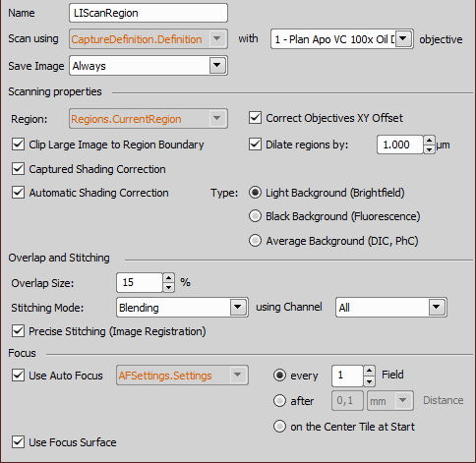Viewport: 476px width, 463px height.
Task: Decrease Overlap Size with the down arrow
Action: (x=168, y=287)
